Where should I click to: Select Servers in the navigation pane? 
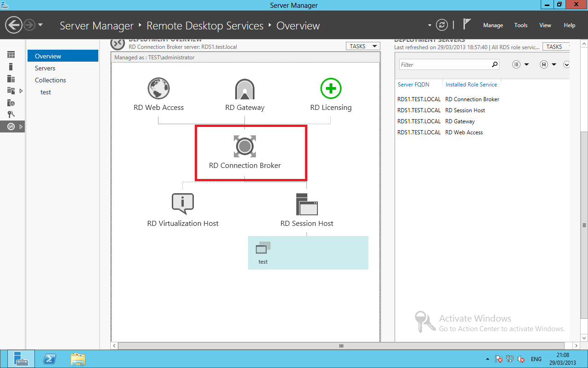[63, 68]
